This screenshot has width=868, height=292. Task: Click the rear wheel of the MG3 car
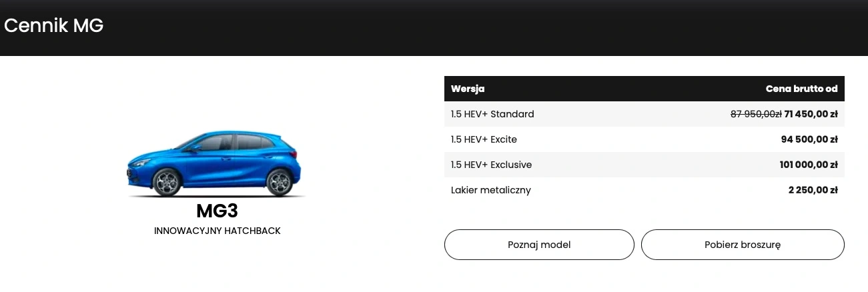point(280,181)
